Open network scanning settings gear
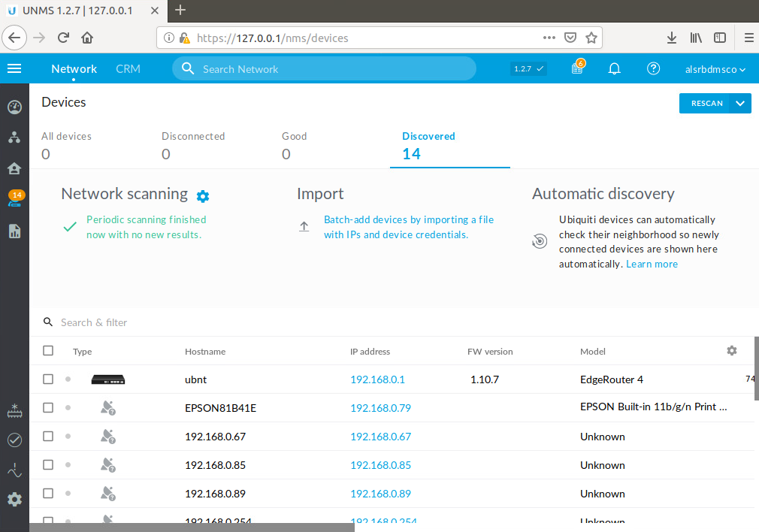This screenshot has width=759, height=532. click(x=203, y=196)
